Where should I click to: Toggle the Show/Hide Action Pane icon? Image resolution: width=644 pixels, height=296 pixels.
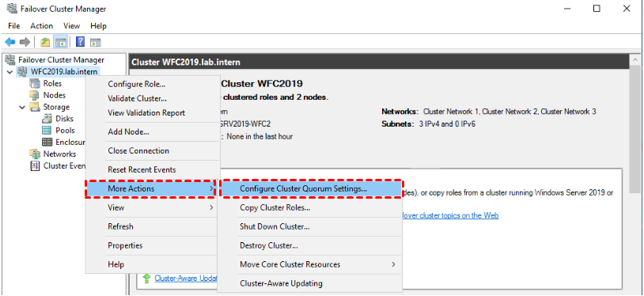(96, 42)
